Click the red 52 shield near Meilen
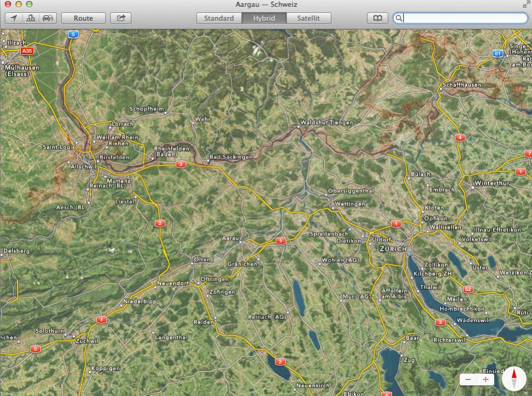532x396 pixels. (x=468, y=289)
